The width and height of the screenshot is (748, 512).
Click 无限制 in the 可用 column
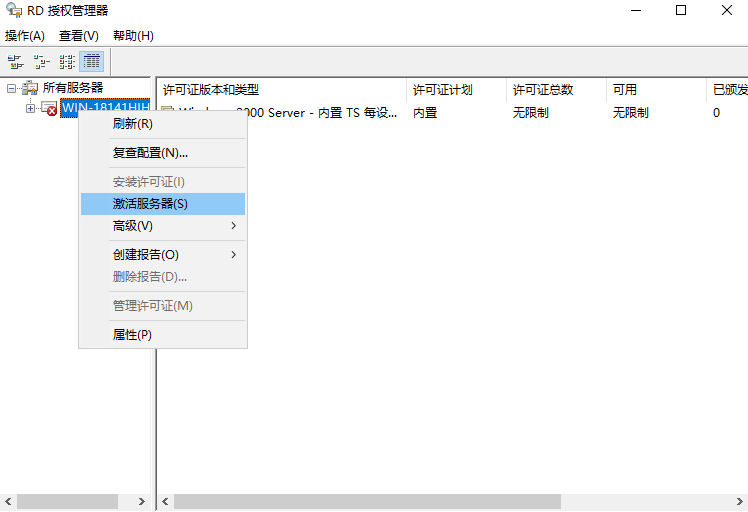click(x=631, y=113)
